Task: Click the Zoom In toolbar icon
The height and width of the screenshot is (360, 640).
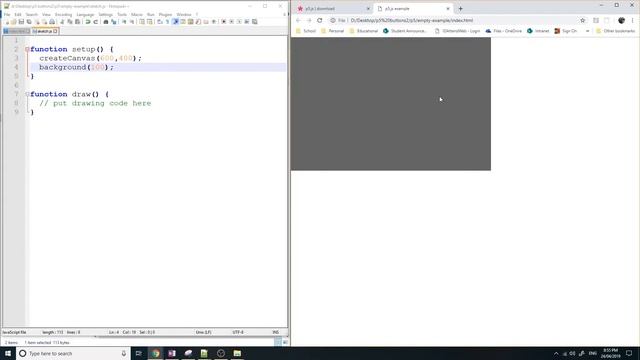Action: (124, 22)
